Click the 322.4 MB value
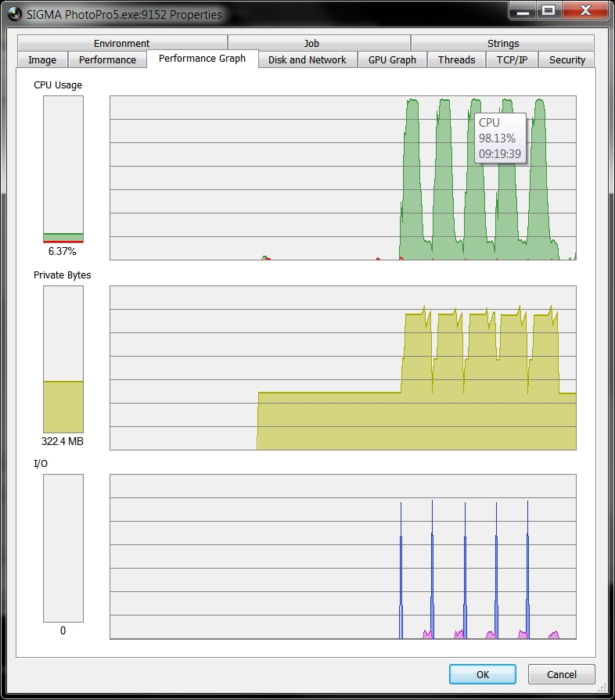The width and height of the screenshot is (615, 700). (62, 442)
